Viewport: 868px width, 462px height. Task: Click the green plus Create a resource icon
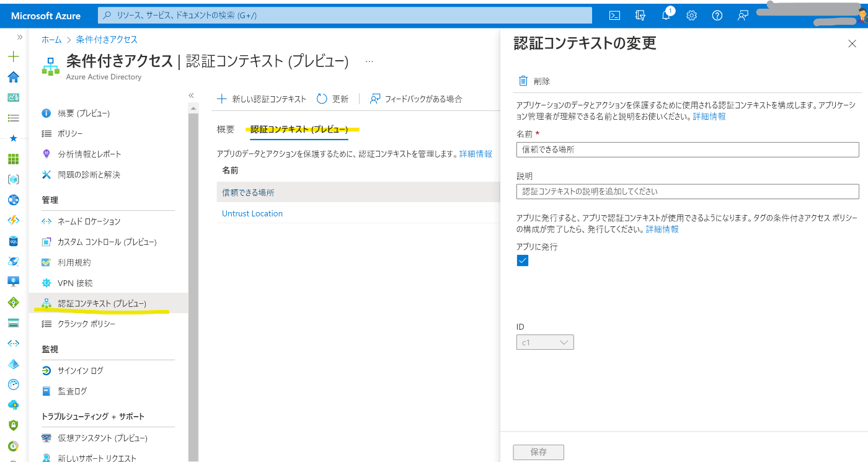point(13,56)
